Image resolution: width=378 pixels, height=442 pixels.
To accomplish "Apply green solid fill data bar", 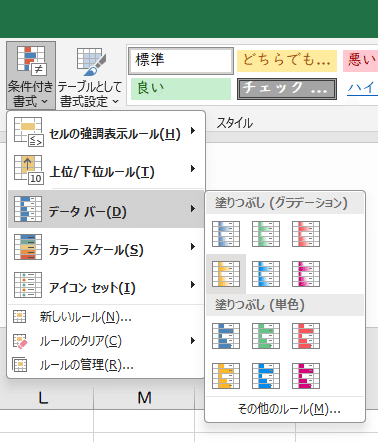I will 266,336.
